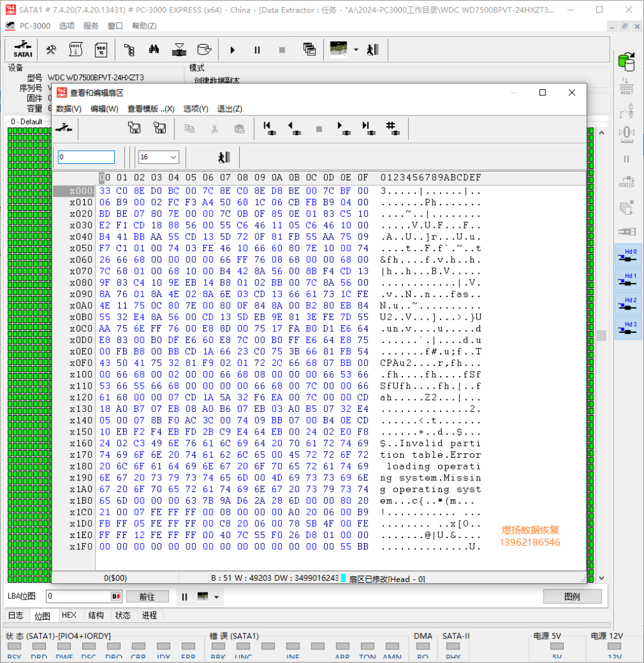Click the save sector to disk icon
The width and height of the screenshot is (644, 663).
coord(159,128)
